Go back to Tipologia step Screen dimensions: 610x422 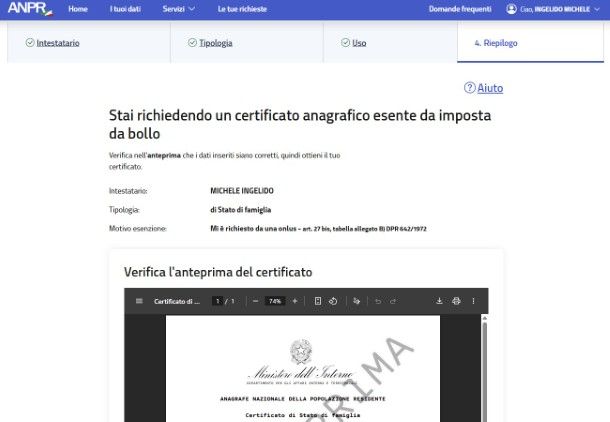point(216,43)
